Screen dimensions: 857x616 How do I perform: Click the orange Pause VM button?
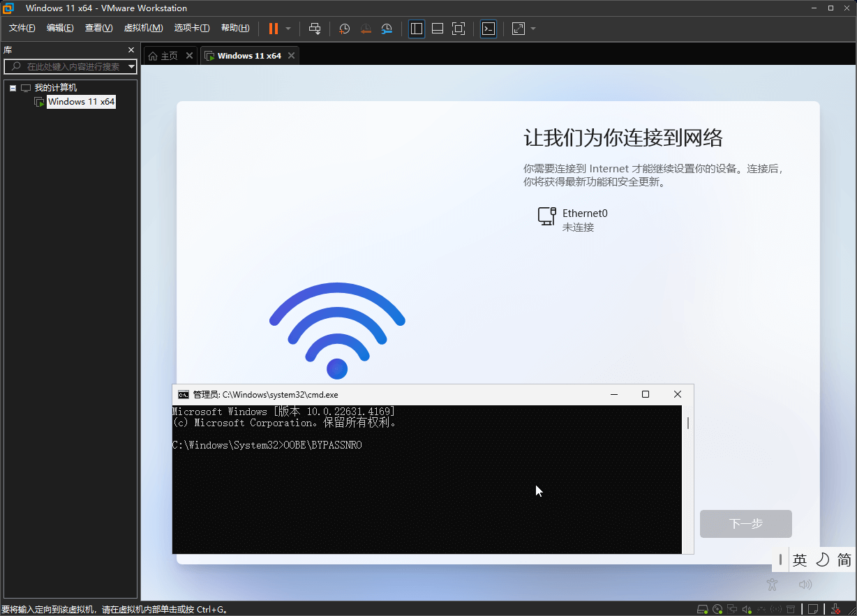coord(273,29)
